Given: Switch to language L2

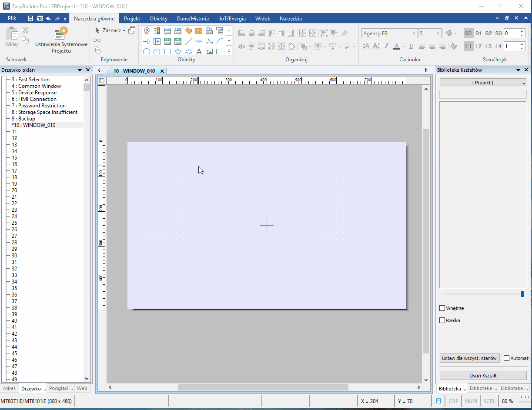Looking at the screenshot, I should [478, 46].
